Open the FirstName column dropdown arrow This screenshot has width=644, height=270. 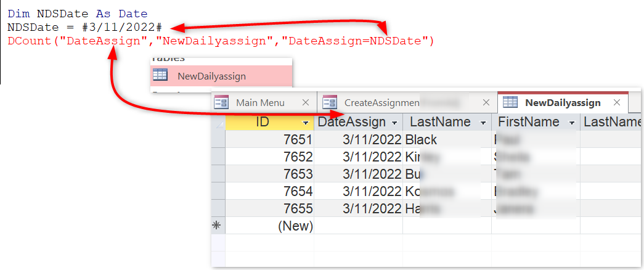(x=572, y=123)
